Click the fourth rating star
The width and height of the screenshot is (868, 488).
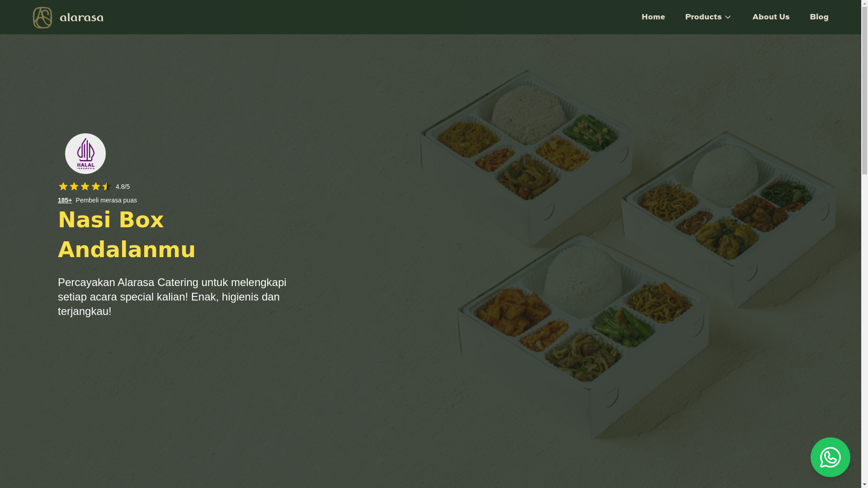coord(96,187)
